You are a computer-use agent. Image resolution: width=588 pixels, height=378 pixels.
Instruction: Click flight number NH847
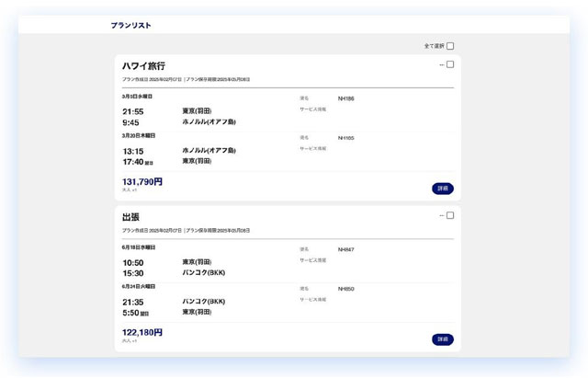345,249
